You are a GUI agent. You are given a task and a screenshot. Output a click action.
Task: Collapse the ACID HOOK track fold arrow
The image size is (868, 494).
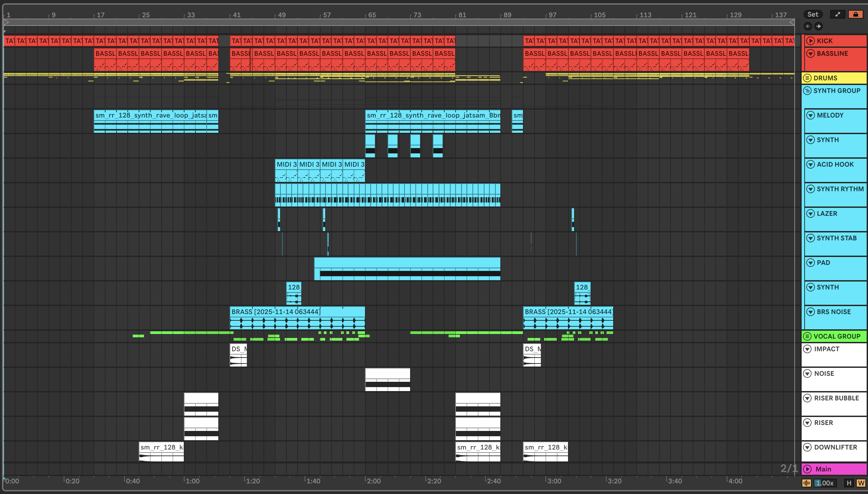[x=810, y=164]
